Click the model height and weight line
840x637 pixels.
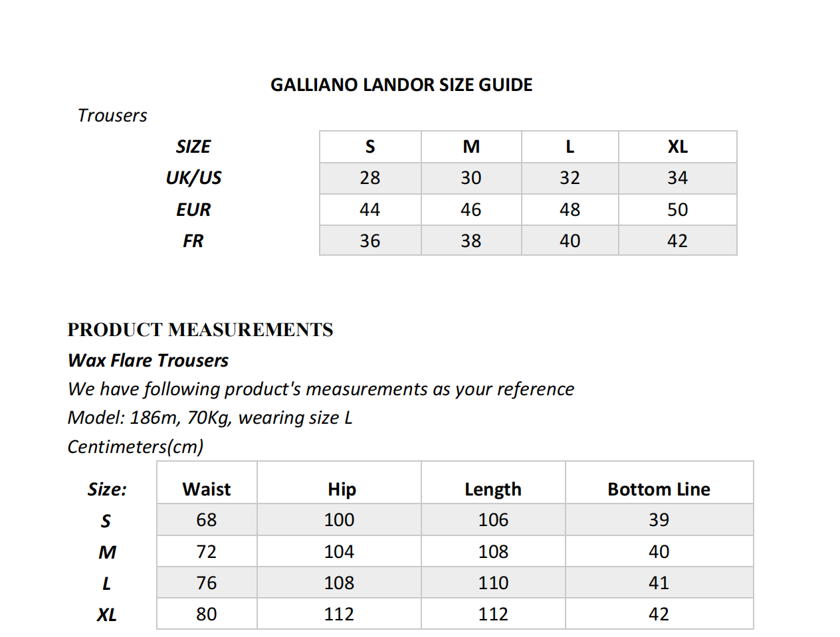tap(210, 418)
